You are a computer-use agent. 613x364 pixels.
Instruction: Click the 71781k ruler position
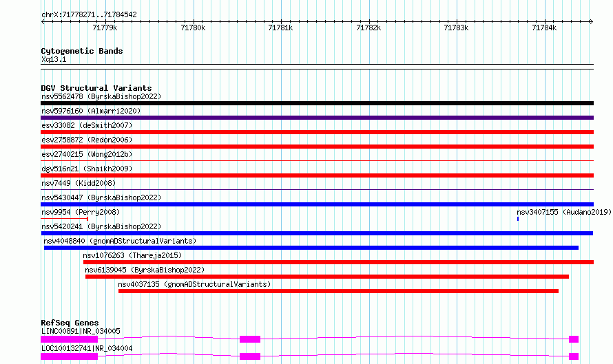(x=280, y=28)
